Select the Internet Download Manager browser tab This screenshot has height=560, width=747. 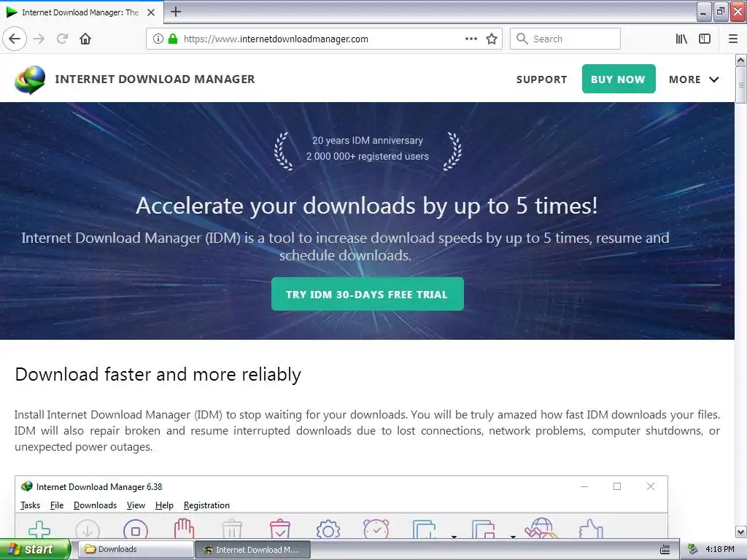pyautogui.click(x=81, y=12)
